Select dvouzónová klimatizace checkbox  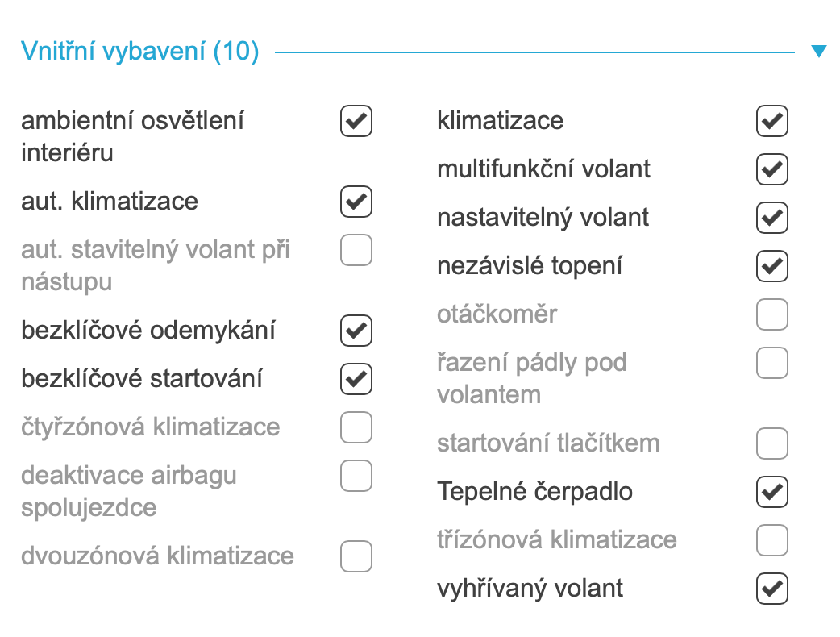356,556
